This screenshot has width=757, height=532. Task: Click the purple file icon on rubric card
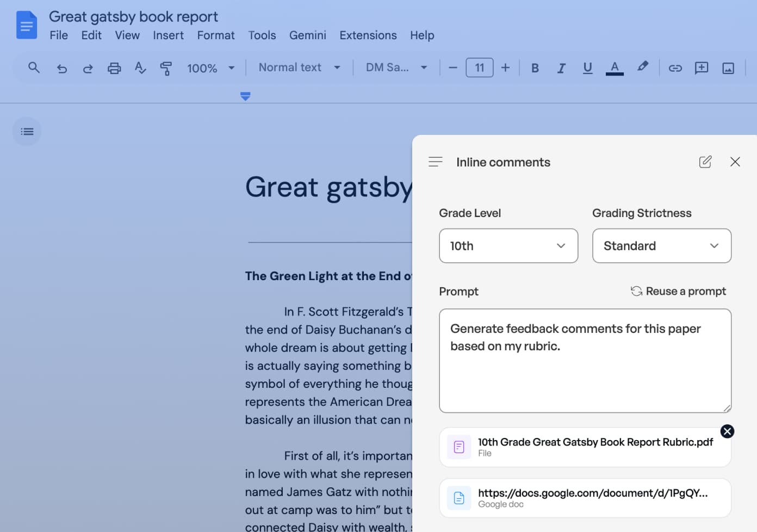(x=459, y=447)
